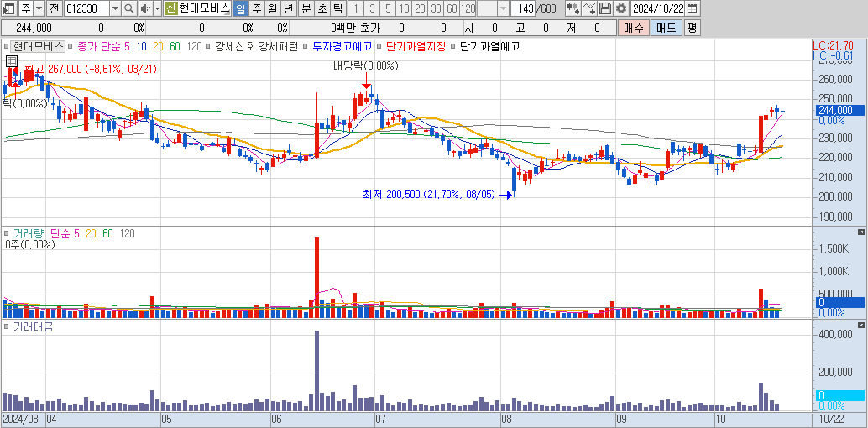Image resolution: width=868 pixels, height=428 pixels.
Task: Click the 현대모비스 stock name box
Action: (x=204, y=8)
